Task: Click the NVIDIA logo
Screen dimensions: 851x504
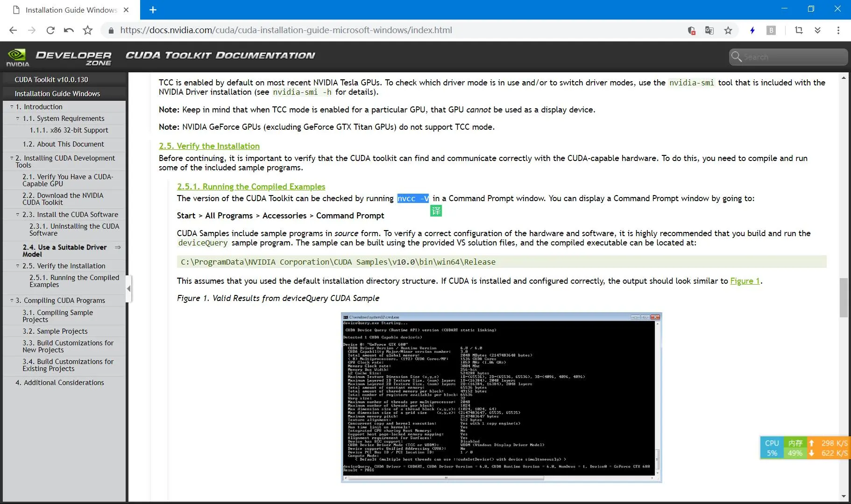Action: click(18, 57)
